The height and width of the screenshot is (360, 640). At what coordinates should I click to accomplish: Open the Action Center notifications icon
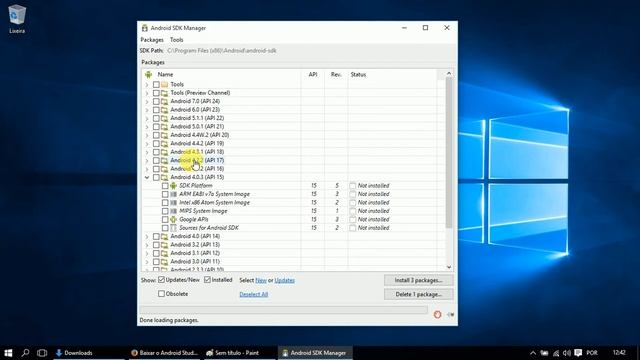click(578, 353)
